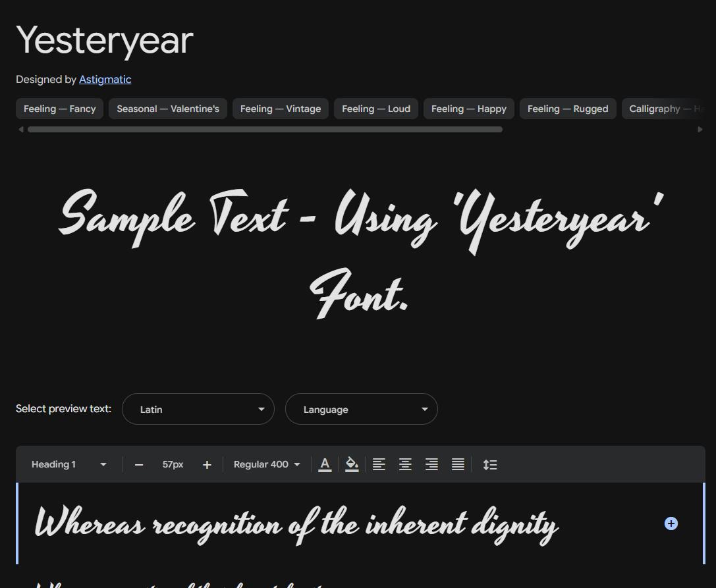The image size is (716, 588).
Task: Open the Regular 400 weight dropdown
Action: (x=267, y=464)
